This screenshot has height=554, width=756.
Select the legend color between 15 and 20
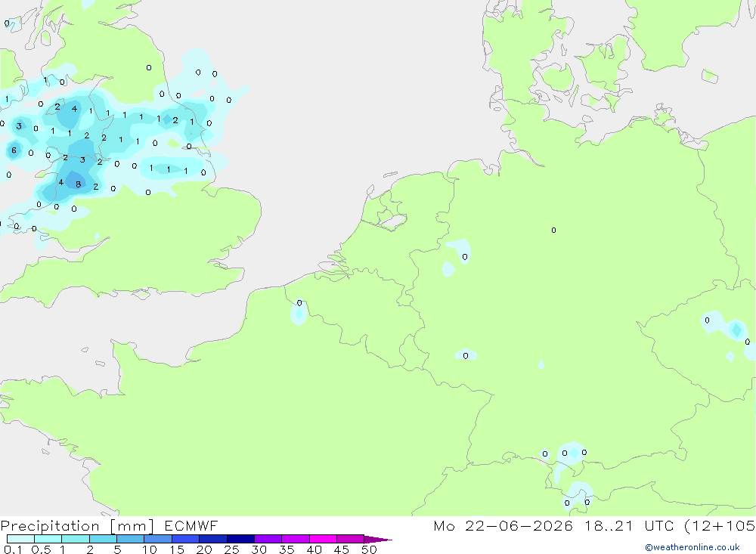pyautogui.click(x=186, y=539)
